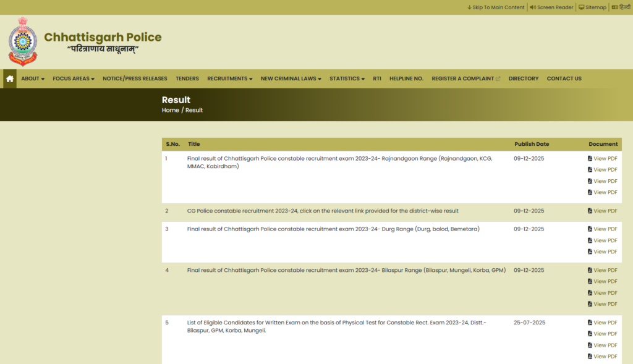633x364 pixels.
Task: Open the FOCUS AREAS dropdown
Action: [x=73, y=78]
